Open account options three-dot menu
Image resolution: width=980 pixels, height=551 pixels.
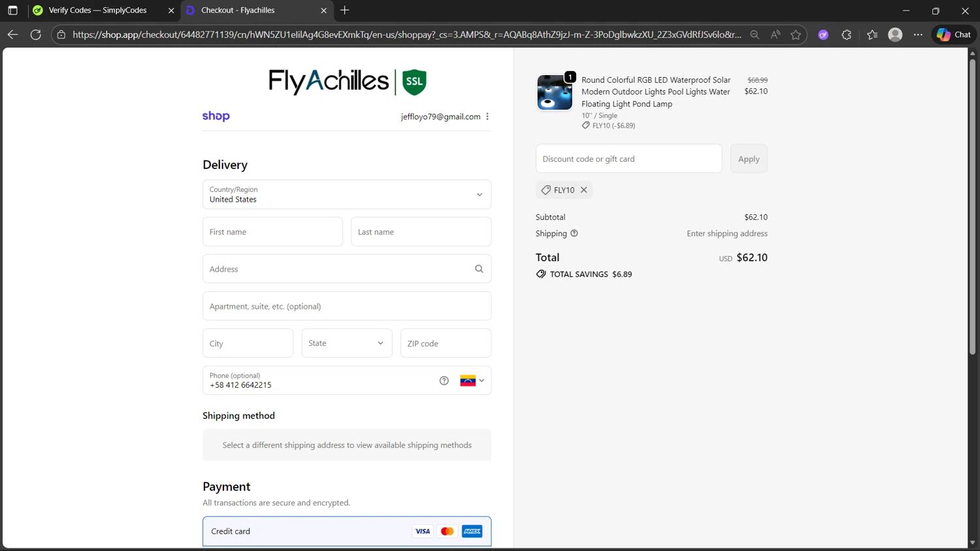click(487, 116)
